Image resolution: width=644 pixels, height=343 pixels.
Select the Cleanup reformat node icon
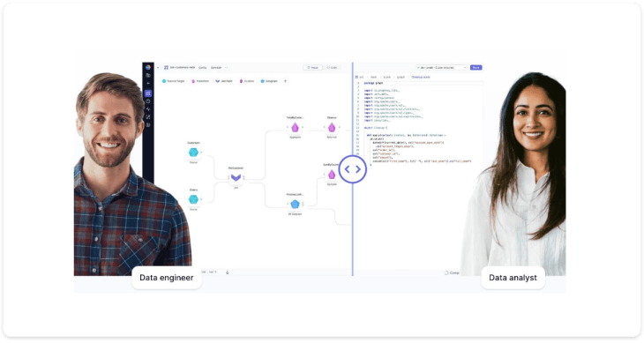[x=332, y=128]
